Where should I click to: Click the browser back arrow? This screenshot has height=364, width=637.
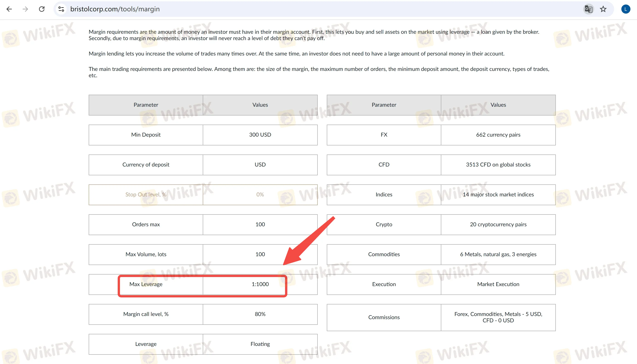click(x=9, y=9)
